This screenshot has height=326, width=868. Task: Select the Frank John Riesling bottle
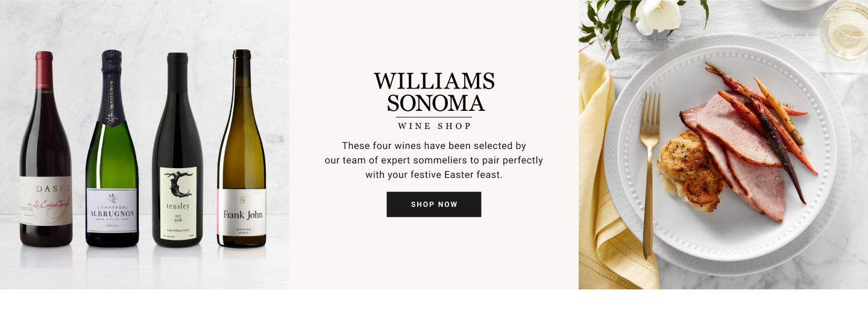tap(242, 149)
